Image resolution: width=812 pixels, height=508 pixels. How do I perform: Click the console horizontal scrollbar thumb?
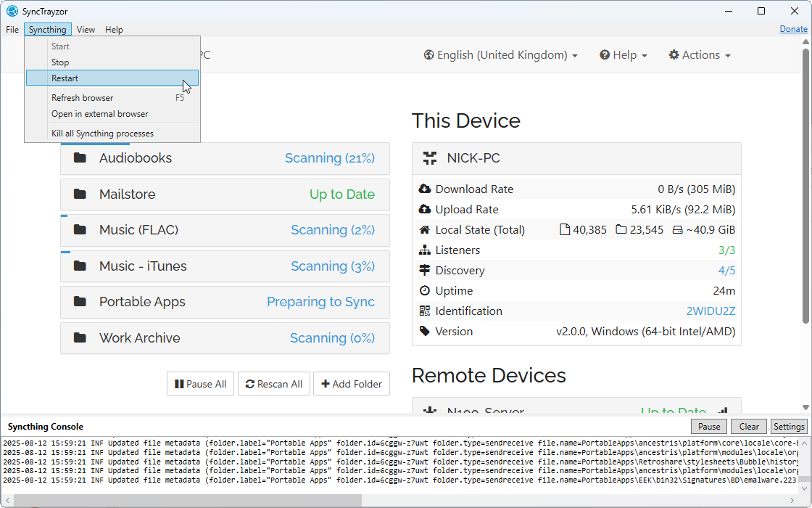[x=188, y=501]
